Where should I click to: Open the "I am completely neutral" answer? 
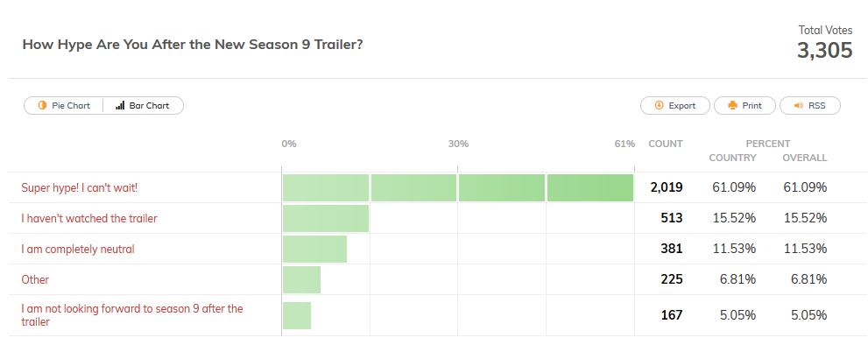tap(78, 249)
